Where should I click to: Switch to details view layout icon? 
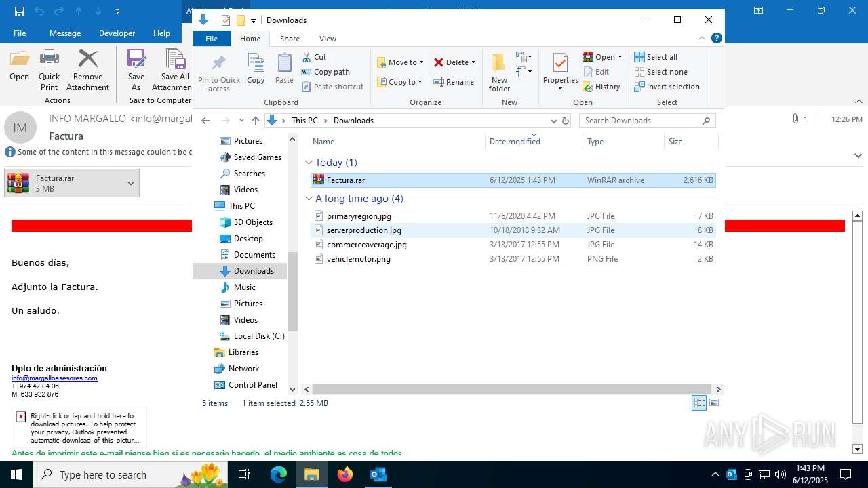click(699, 403)
